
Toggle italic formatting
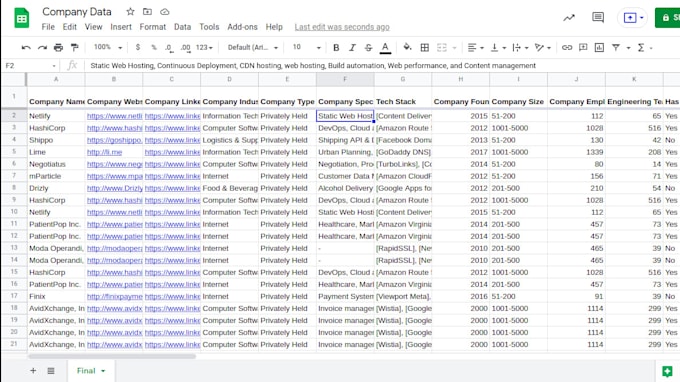pos(352,47)
